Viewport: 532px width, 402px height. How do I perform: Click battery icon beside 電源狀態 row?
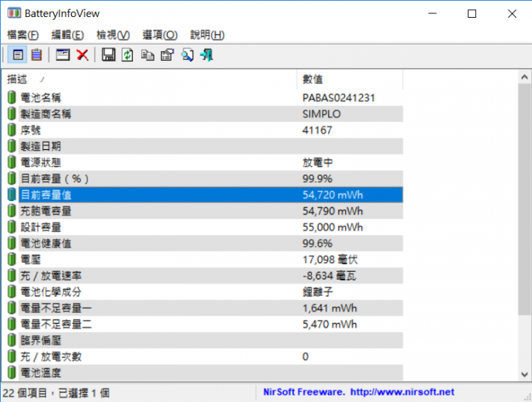click(12, 163)
